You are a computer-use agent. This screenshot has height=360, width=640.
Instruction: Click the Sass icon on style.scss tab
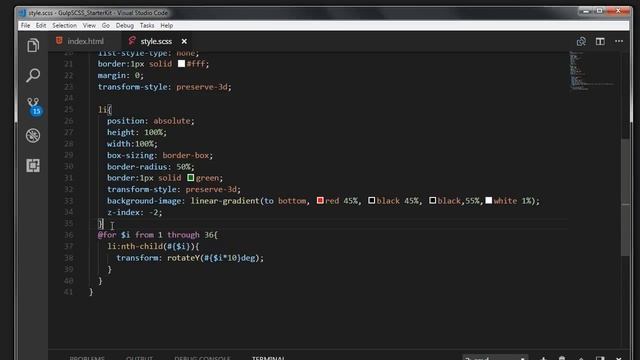coord(132,41)
